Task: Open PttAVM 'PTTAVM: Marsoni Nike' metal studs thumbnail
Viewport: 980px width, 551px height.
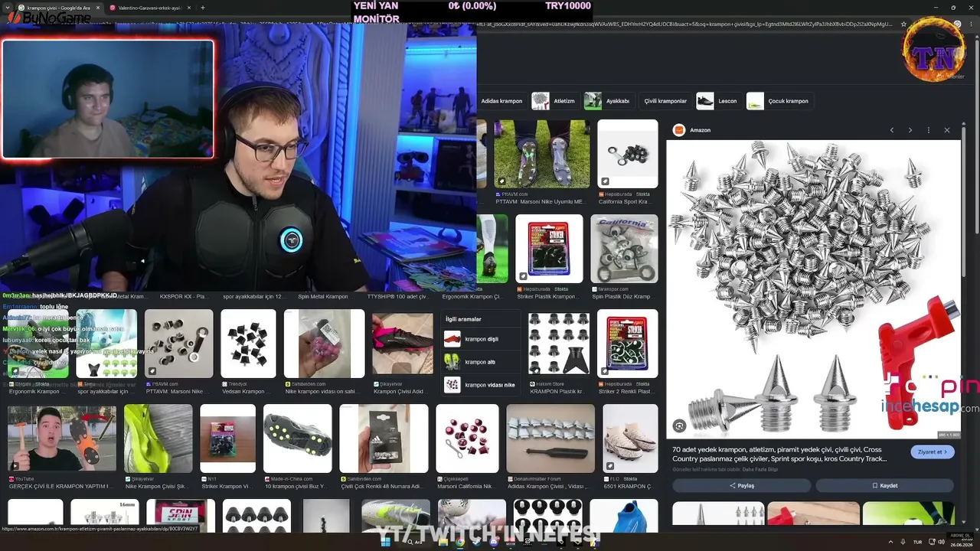Action: tap(179, 344)
